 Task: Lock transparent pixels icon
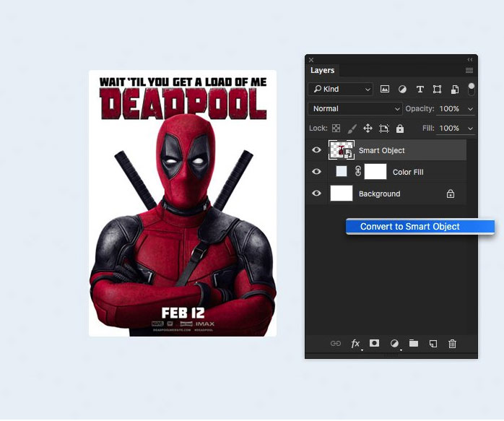click(336, 129)
